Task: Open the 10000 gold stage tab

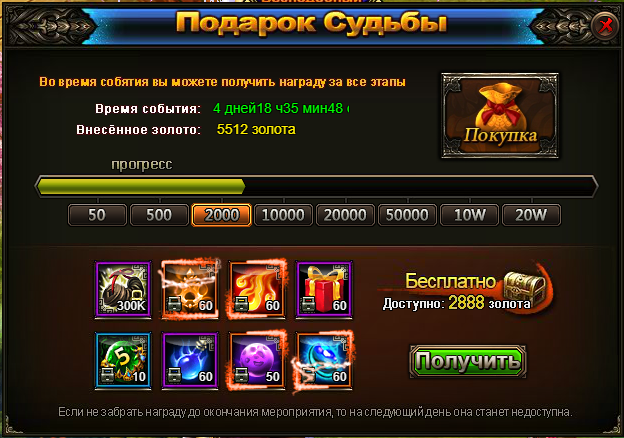Action: (x=283, y=215)
